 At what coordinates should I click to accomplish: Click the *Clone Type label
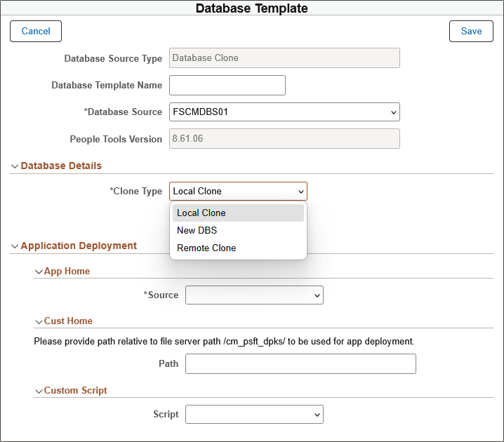[x=135, y=191]
